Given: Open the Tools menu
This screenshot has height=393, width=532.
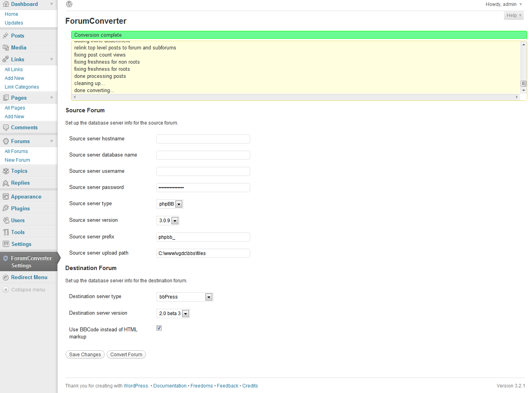Looking at the screenshot, I should coord(18,232).
